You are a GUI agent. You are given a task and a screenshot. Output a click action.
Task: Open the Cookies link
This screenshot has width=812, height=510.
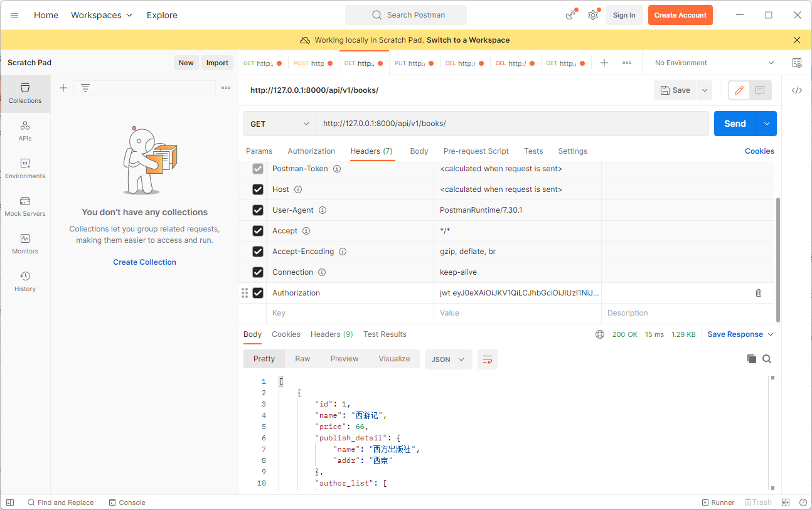coord(759,151)
